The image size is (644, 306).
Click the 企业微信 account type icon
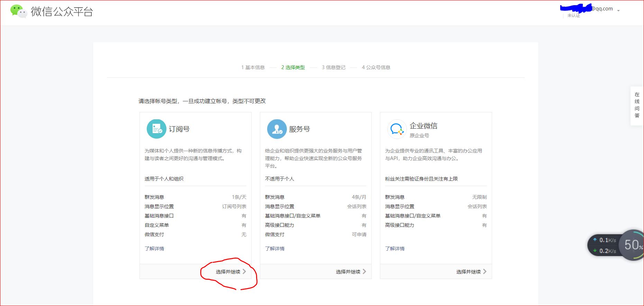397,129
